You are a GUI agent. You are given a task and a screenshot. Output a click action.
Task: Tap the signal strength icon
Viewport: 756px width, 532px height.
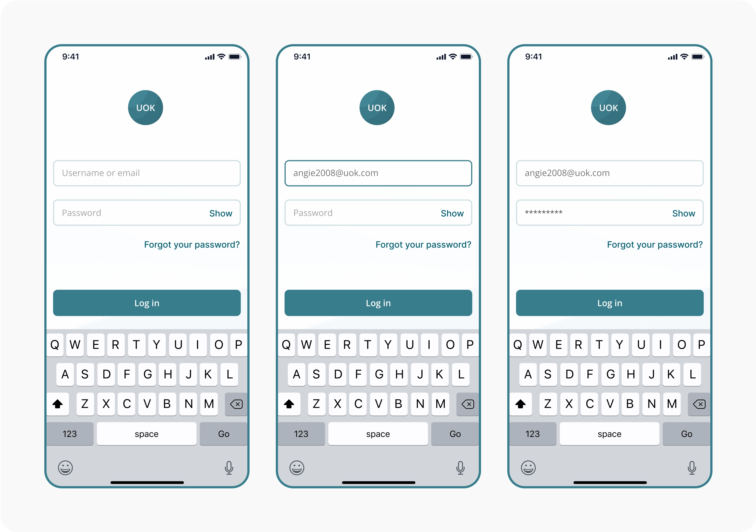(204, 56)
